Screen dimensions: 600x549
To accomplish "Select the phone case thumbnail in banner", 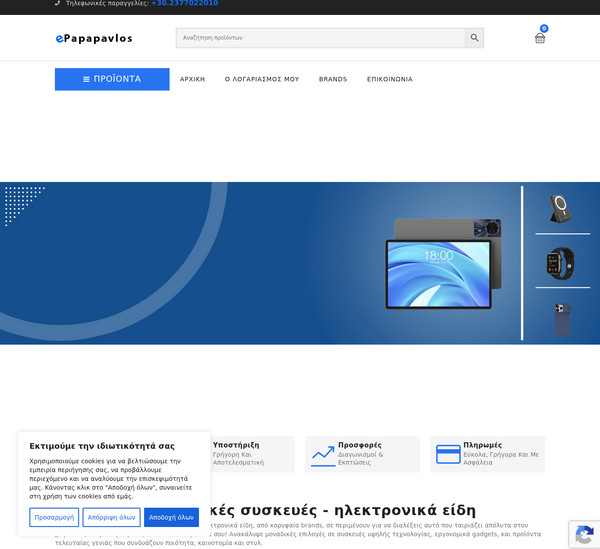I will [562, 319].
